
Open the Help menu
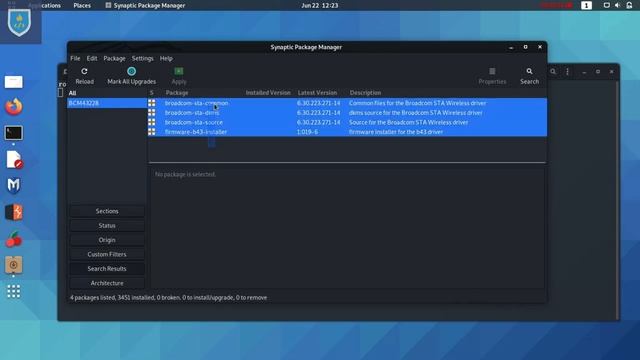pyautogui.click(x=166, y=58)
